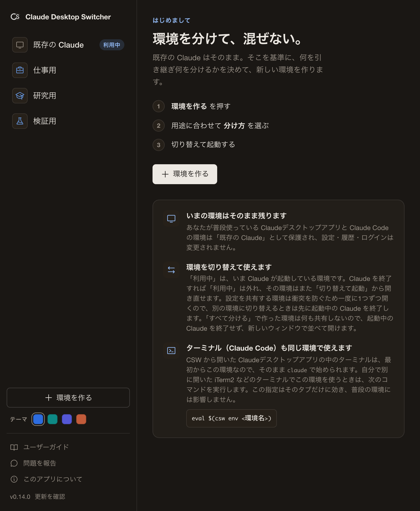Click heading 環境を切り替えて使えます

[x=229, y=267]
